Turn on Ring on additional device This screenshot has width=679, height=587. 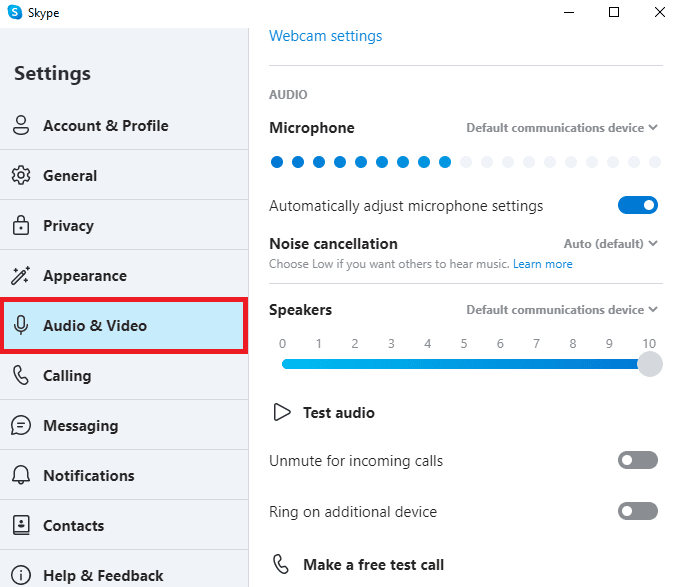click(637, 511)
